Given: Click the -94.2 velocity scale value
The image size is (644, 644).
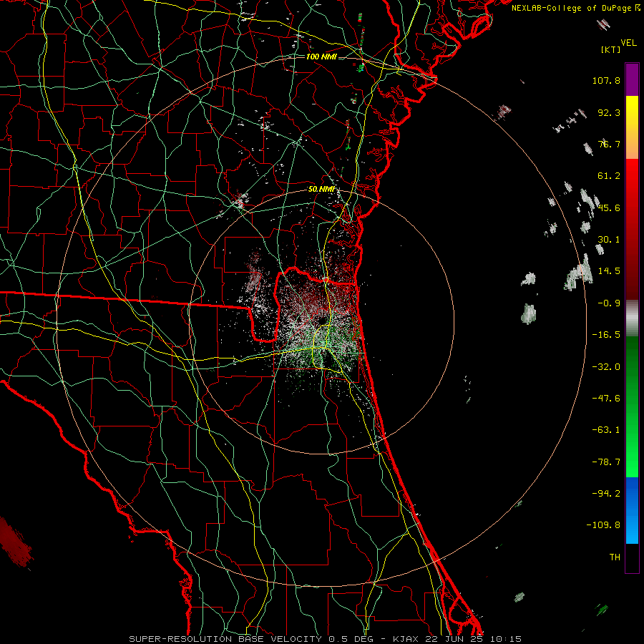Looking at the screenshot, I should point(606,494).
